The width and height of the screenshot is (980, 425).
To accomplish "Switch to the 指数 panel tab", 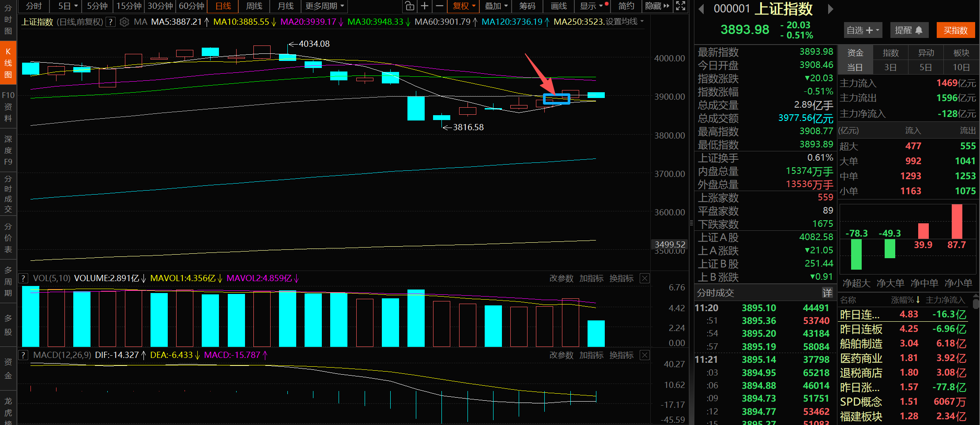I will tap(890, 53).
